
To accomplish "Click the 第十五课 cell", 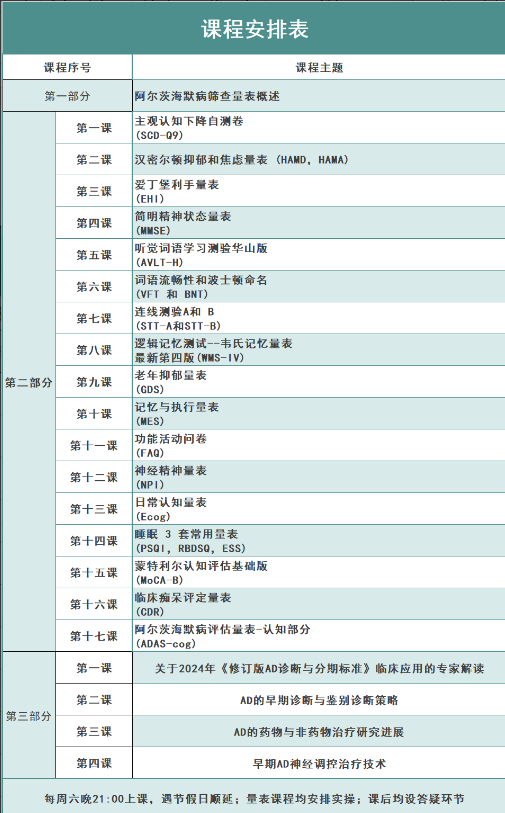I will click(x=94, y=572).
